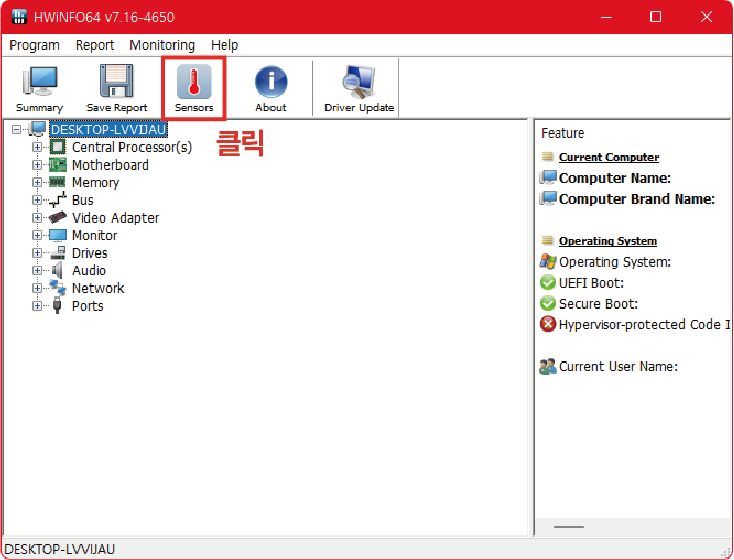Screen dimensions: 734x560
Task: Click the users icon beside Current User Name
Action: coord(548,366)
